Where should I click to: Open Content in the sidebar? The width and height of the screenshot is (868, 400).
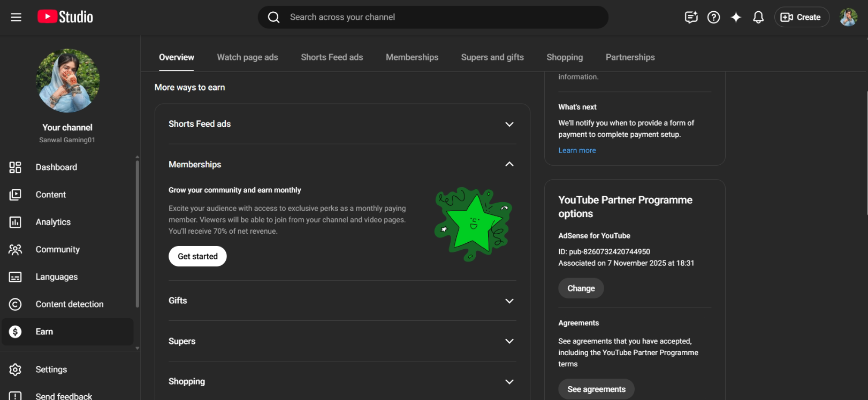click(x=68, y=195)
